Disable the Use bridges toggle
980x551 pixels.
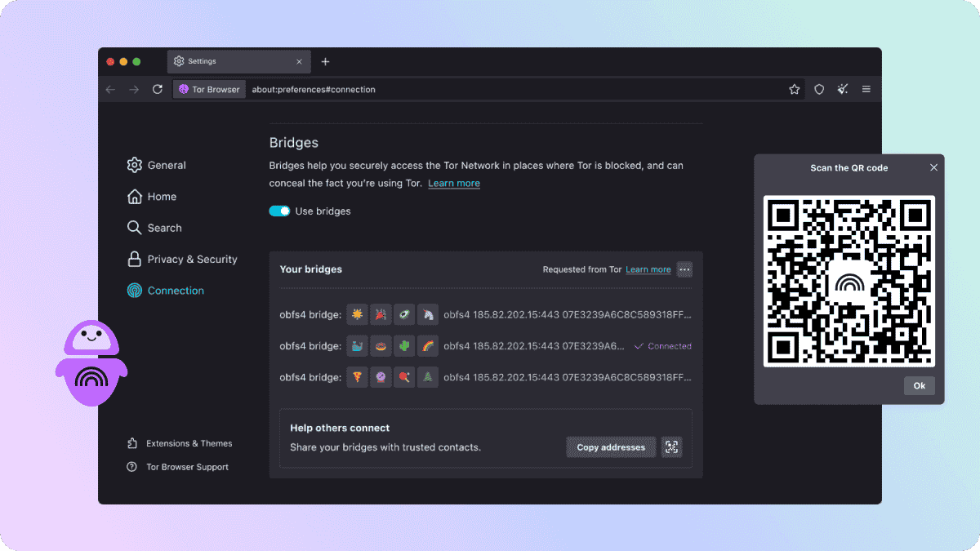coord(279,211)
